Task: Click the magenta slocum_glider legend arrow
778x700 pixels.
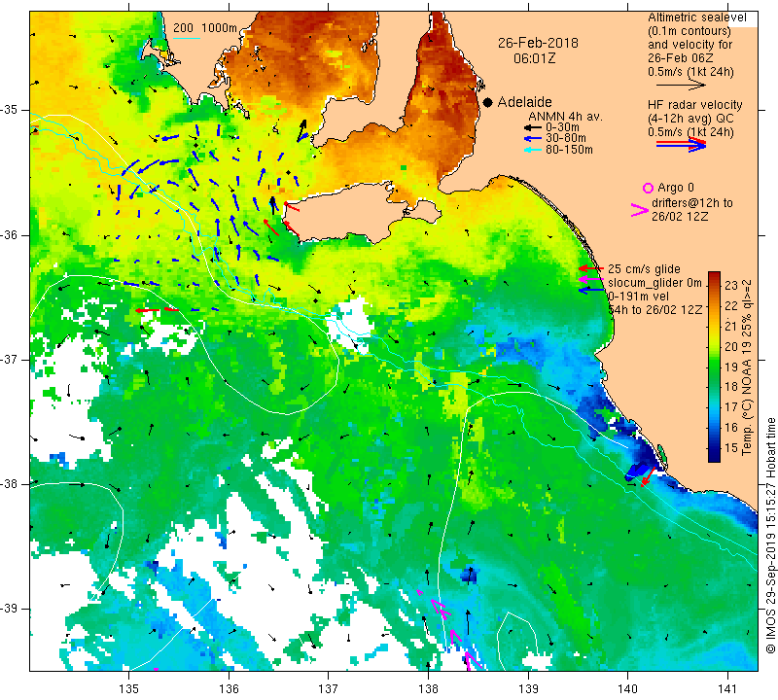Action: pos(591,279)
